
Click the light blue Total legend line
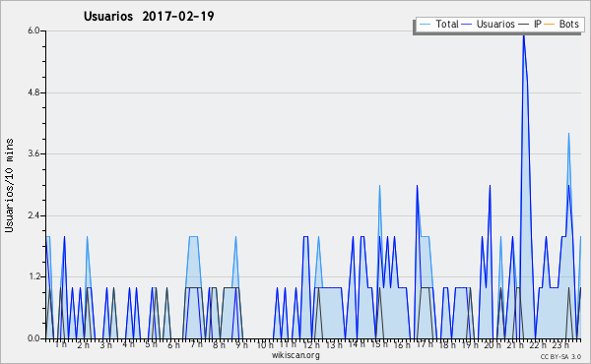pyautogui.click(x=425, y=25)
